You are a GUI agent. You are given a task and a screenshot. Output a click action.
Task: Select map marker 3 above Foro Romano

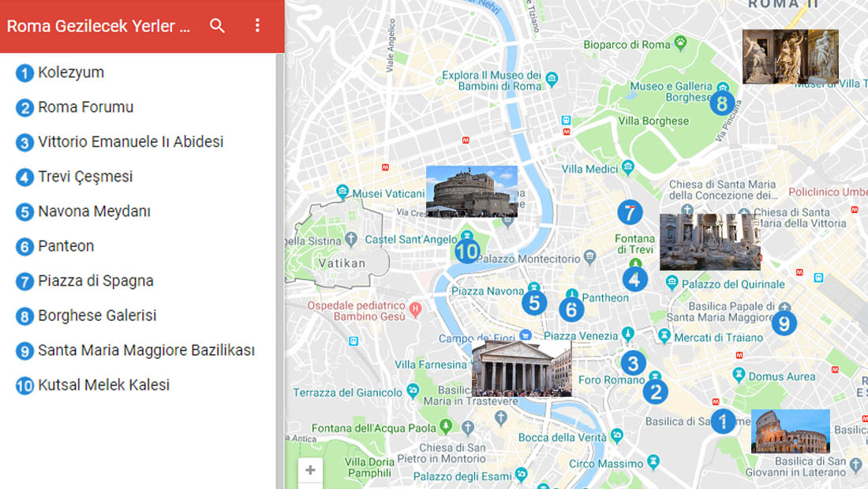pos(632,363)
